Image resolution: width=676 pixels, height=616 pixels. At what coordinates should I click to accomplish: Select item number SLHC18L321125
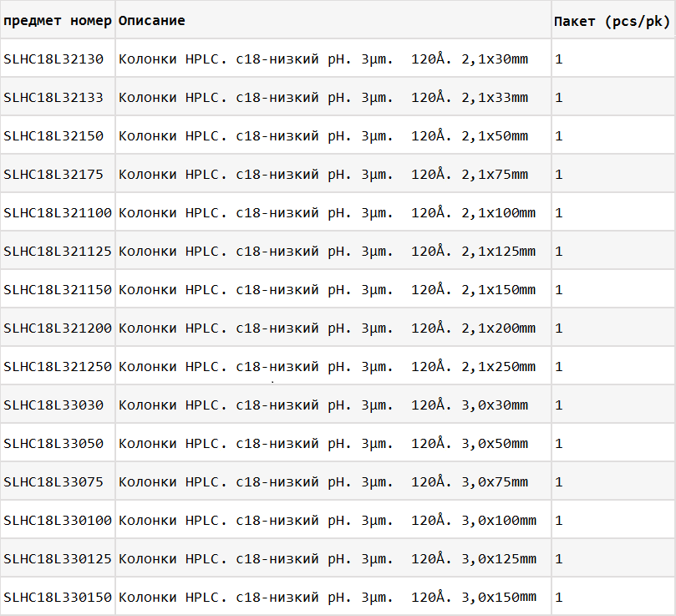point(58,251)
